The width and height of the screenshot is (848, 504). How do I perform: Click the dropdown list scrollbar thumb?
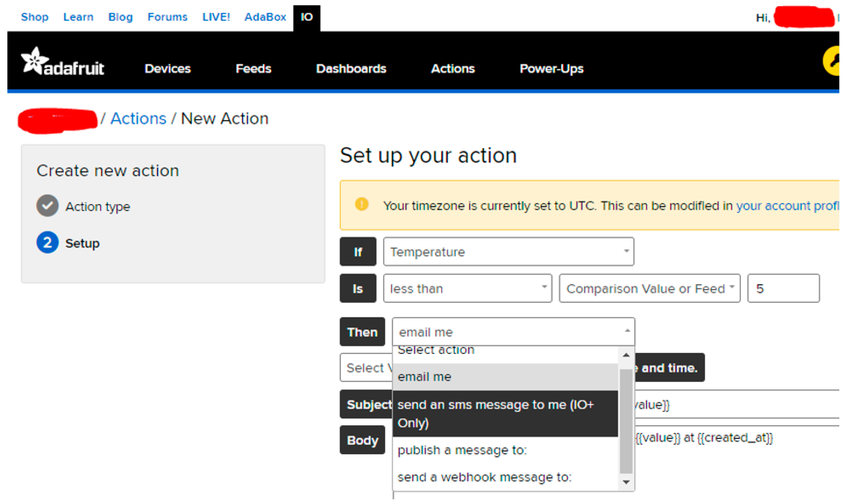coord(626,421)
